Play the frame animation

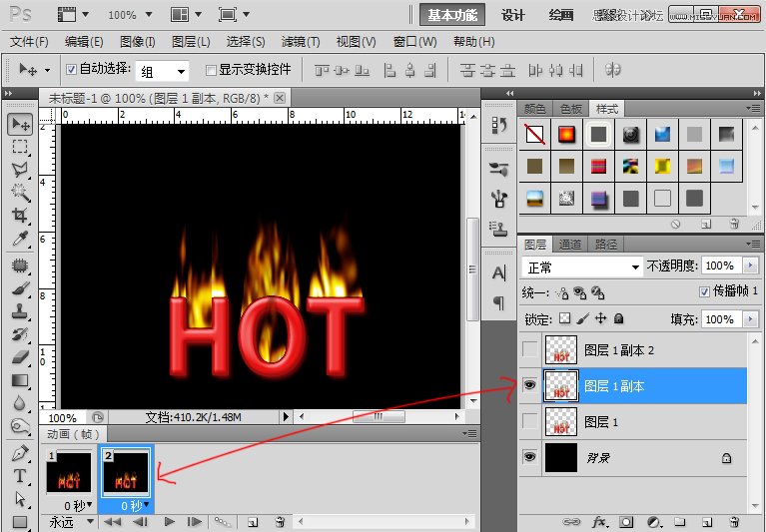(170, 521)
